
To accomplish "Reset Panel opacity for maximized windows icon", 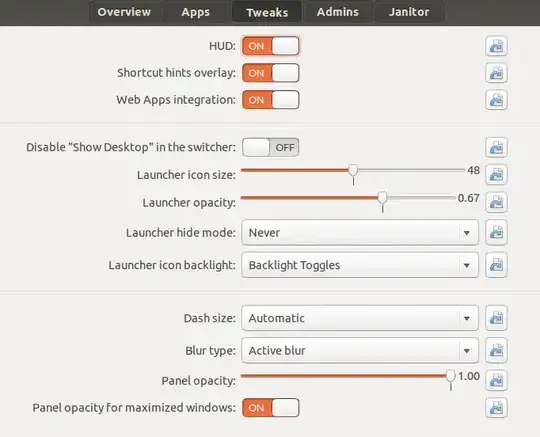I will coord(496,408).
